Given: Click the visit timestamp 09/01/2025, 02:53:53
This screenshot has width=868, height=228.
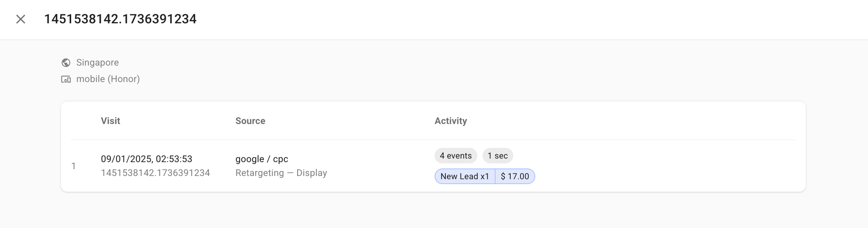Looking at the screenshot, I should 147,159.
